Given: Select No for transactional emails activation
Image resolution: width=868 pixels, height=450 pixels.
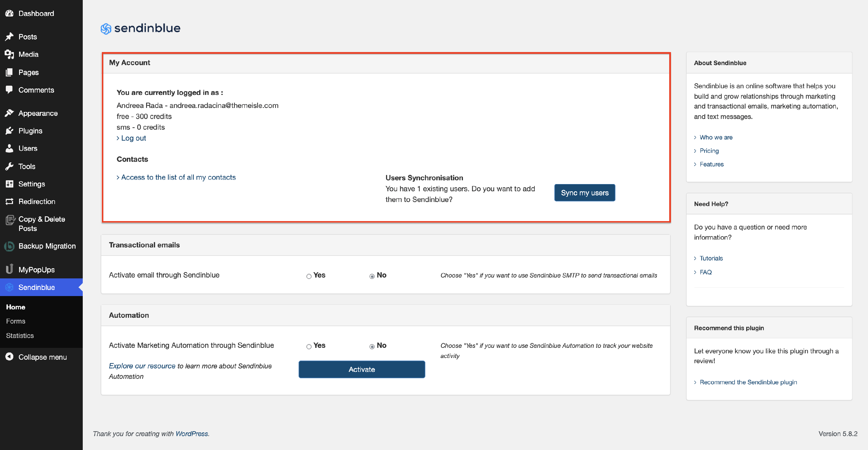Looking at the screenshot, I should tap(372, 276).
